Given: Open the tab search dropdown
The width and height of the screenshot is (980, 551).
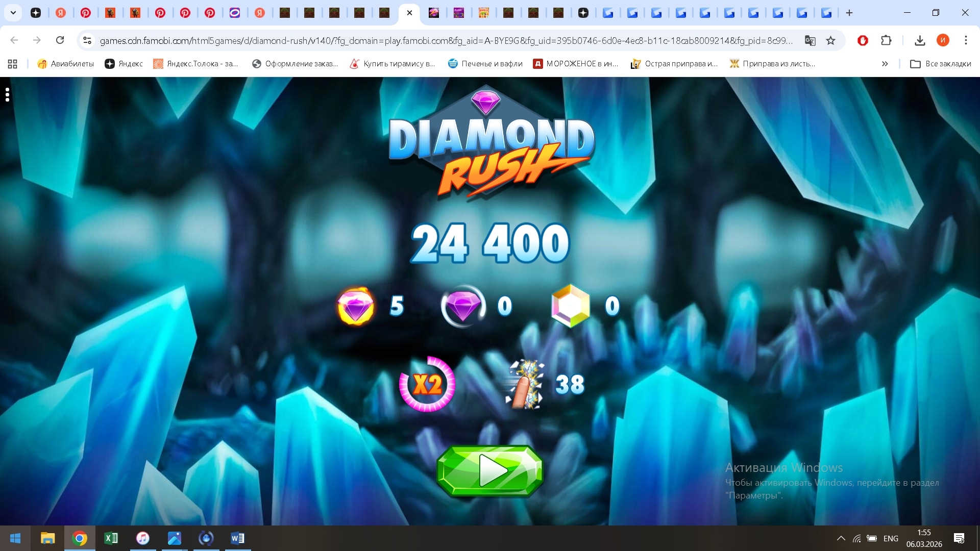Looking at the screenshot, I should click(13, 13).
